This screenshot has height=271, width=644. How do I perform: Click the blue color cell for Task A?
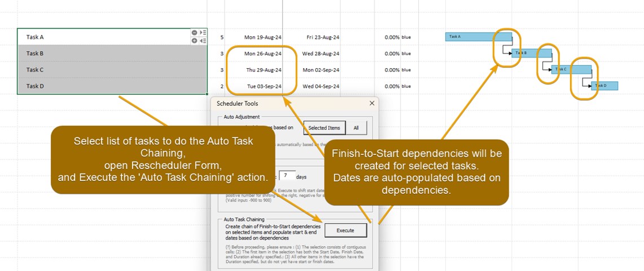click(x=406, y=38)
